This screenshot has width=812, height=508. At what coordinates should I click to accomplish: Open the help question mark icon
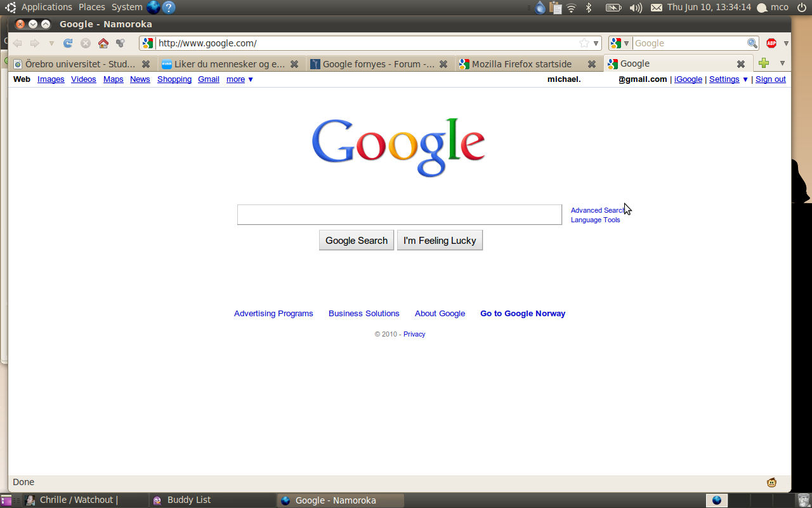click(169, 8)
